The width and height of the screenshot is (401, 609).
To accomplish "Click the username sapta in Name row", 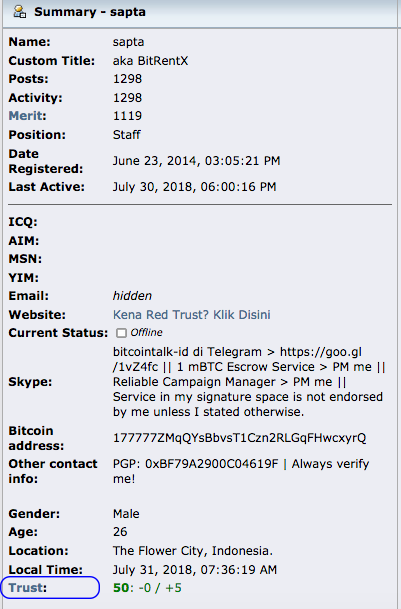I will tap(129, 42).
